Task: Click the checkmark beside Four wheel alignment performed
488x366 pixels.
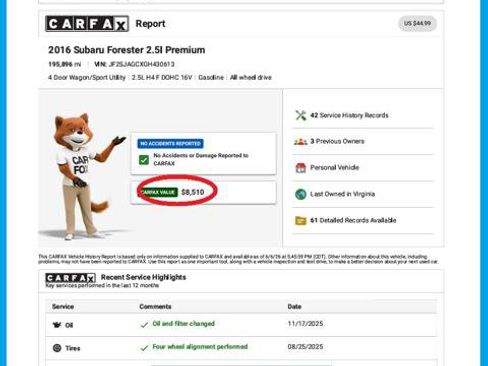Action: tap(144, 348)
